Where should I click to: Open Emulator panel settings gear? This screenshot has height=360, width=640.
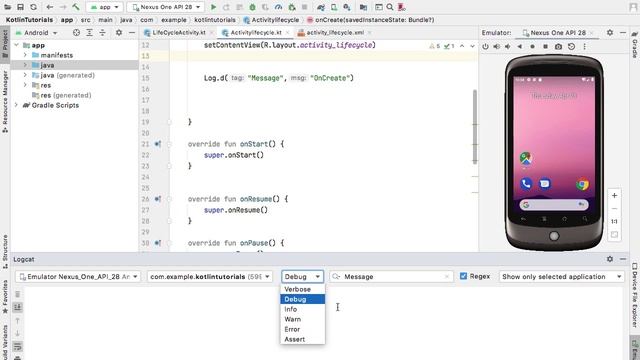click(610, 32)
